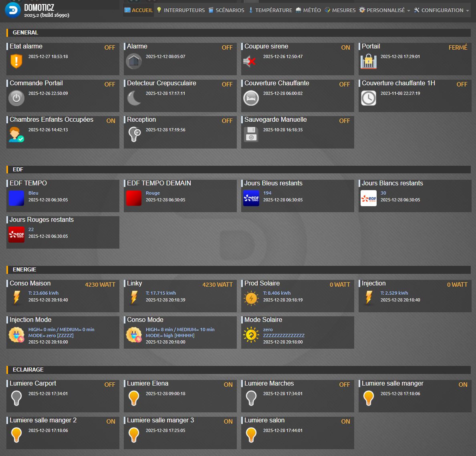
Task: Click the Couverture Chauffante bed icon
Action: pyautogui.click(x=251, y=98)
